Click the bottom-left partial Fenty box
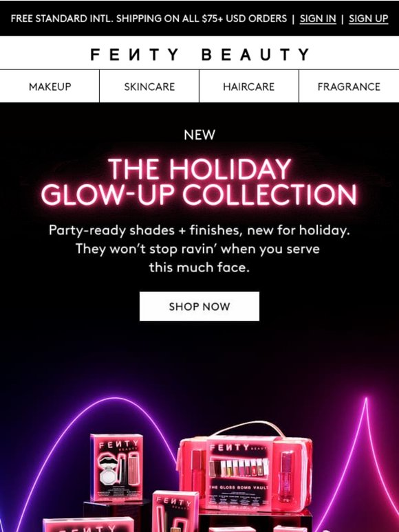 (88, 524)
